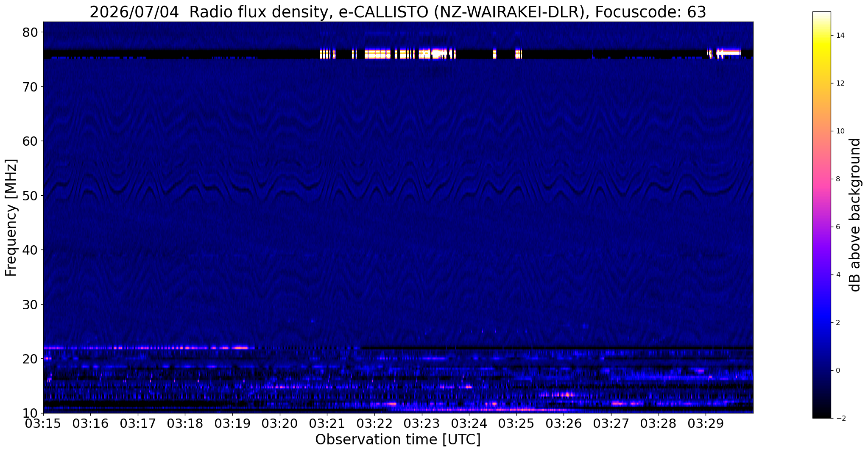
Task: Click the 30 MHz frequency tick label
Action: click(30, 305)
